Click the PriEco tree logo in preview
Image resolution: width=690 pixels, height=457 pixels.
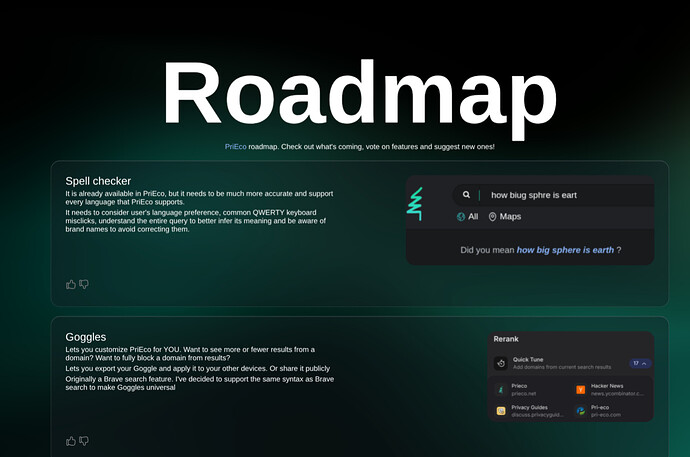[415, 204]
